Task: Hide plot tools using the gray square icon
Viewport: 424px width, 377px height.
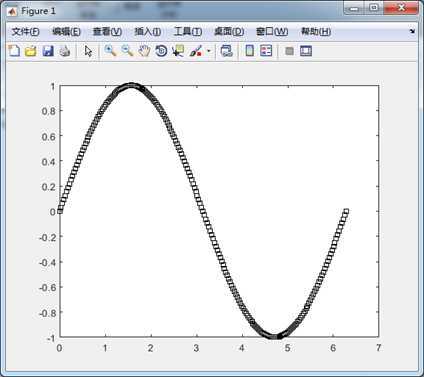Action: tap(289, 51)
